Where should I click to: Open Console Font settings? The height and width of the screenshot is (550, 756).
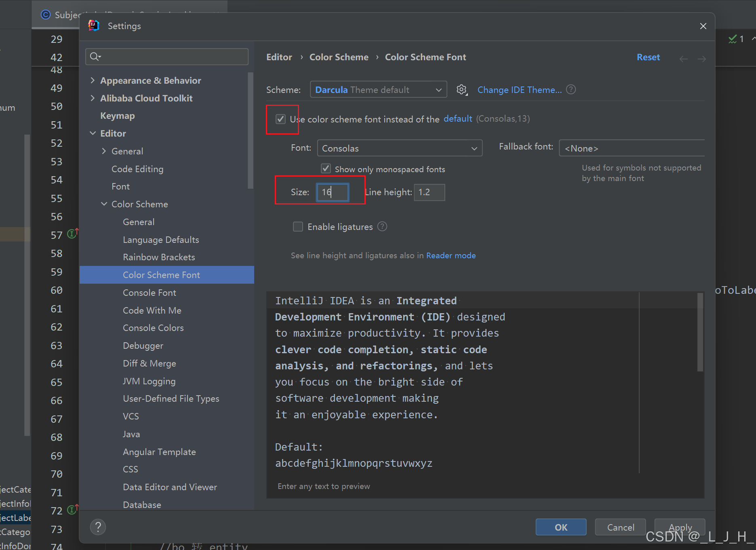click(150, 293)
